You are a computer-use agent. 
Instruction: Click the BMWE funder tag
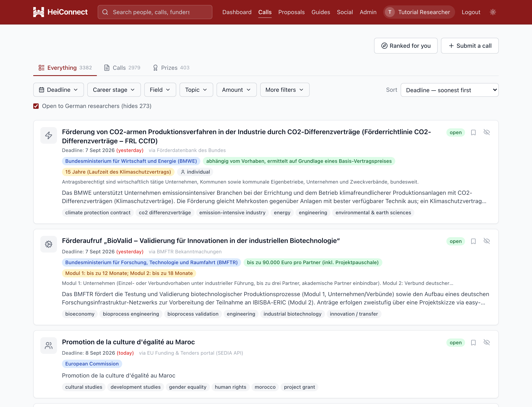point(131,161)
